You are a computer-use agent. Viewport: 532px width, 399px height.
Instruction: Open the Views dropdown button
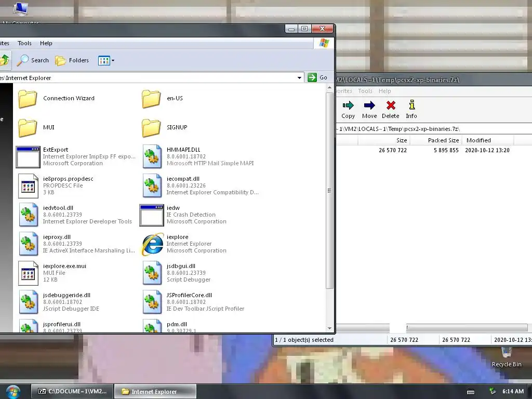[x=106, y=61]
